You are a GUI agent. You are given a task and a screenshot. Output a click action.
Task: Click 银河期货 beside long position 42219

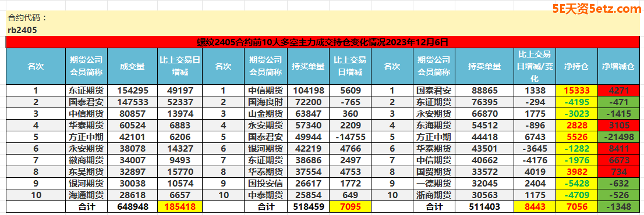click(x=266, y=149)
